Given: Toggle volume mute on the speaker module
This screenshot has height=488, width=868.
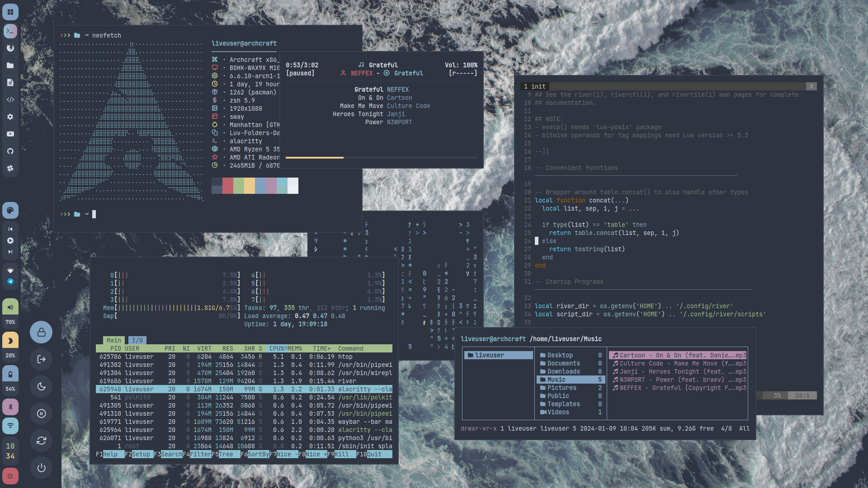Looking at the screenshot, I should point(10,307).
